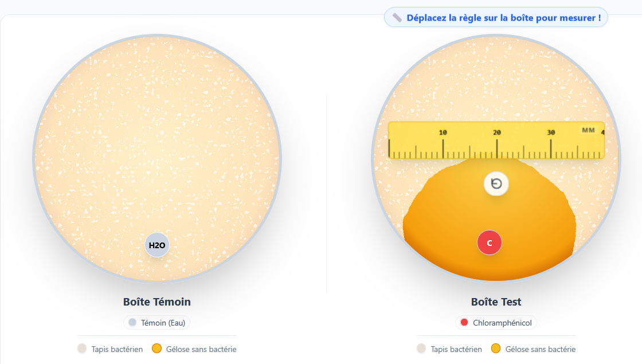Click the beige tapis bactérien swatch under Boîte Témoin
The height and width of the screenshot is (364, 642).
[x=82, y=349]
